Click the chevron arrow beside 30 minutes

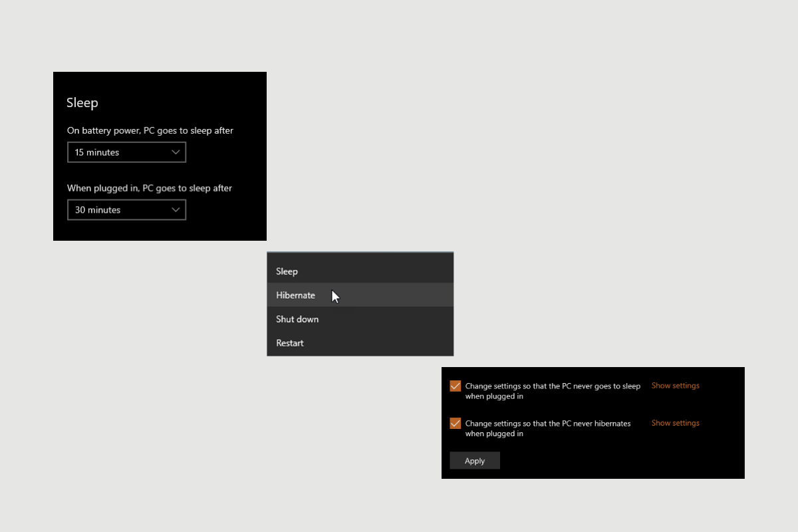[176, 209]
